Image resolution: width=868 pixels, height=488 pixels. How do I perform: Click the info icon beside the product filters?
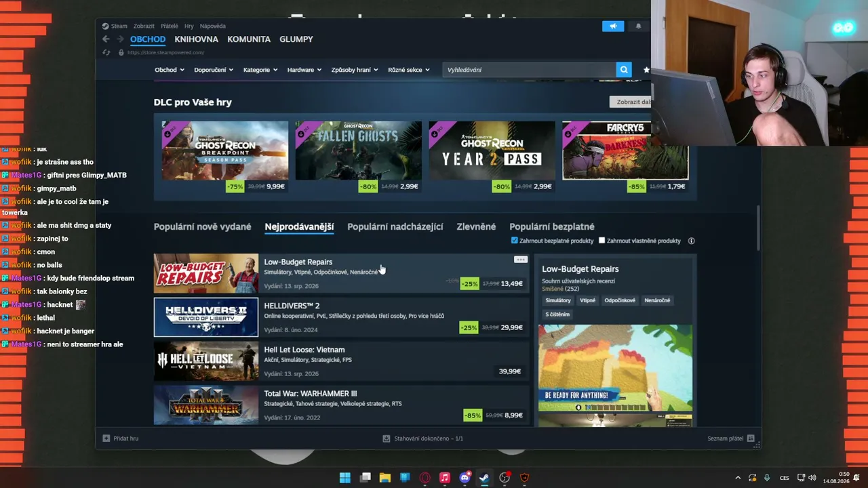click(691, 241)
